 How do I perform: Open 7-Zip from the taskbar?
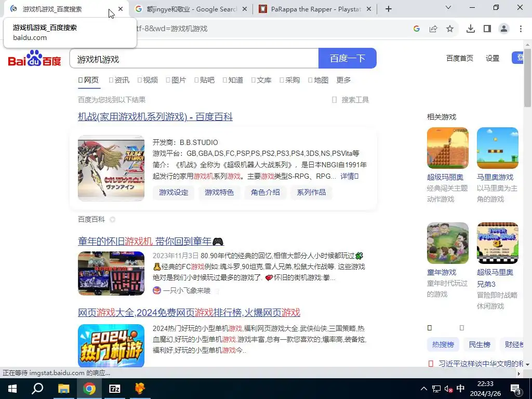115,389
